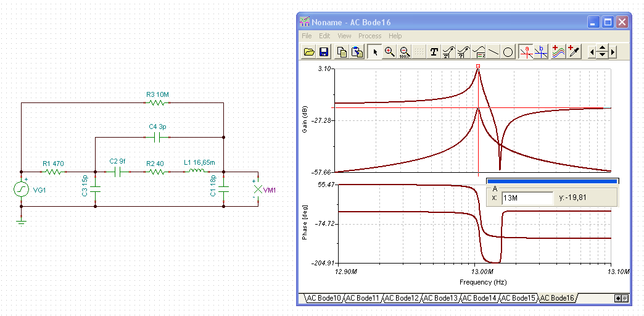The height and width of the screenshot is (316, 644).
Task: Click the cursor A marker atop gain peak
Action: (478, 66)
